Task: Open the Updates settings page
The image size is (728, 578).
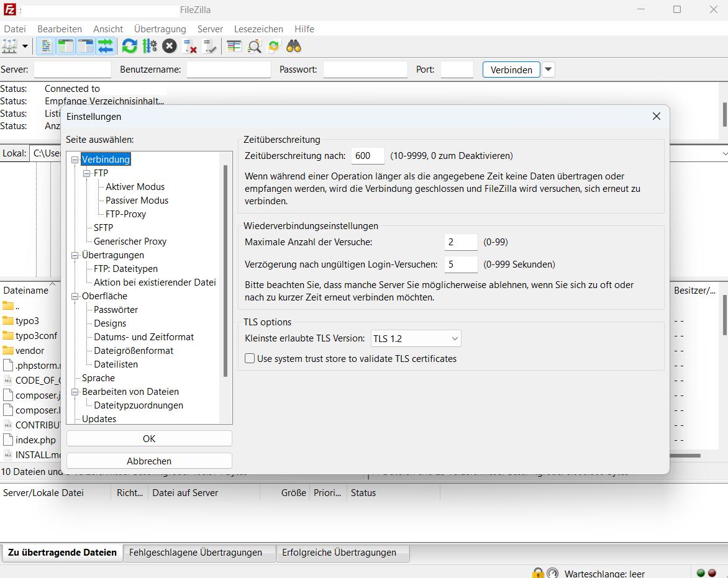Action: (99, 418)
